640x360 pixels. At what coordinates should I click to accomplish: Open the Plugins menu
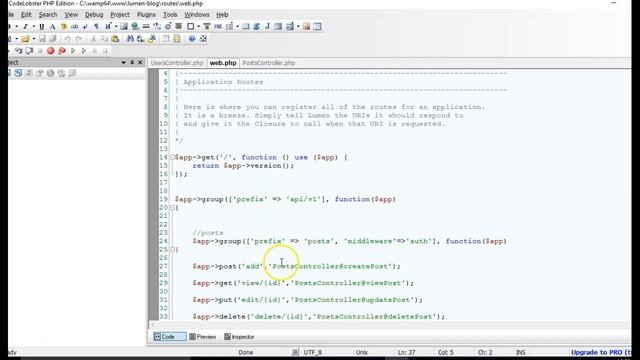coord(146,15)
